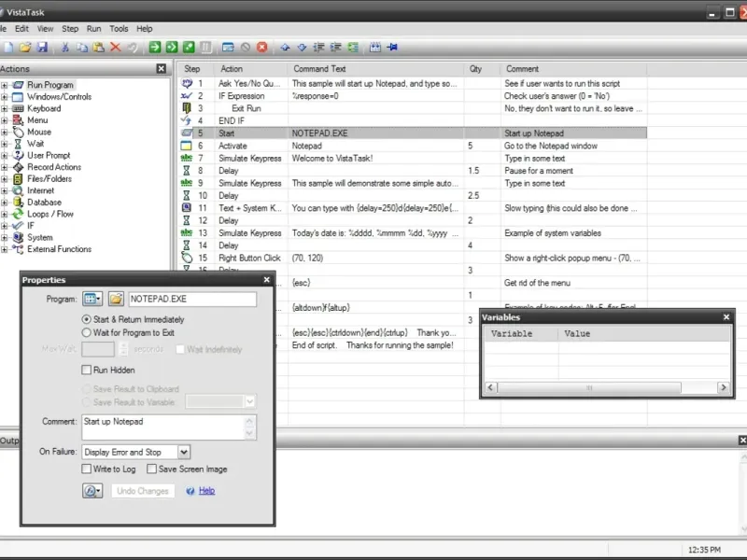The width and height of the screenshot is (747, 560).
Task: Click the Program input field with NOTEPAD.EXE
Action: 192,299
